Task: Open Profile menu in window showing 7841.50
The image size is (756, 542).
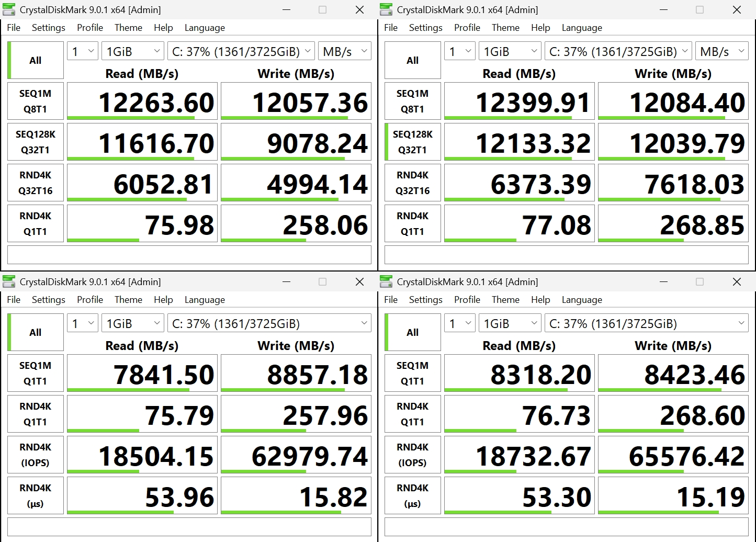Action: pos(90,300)
